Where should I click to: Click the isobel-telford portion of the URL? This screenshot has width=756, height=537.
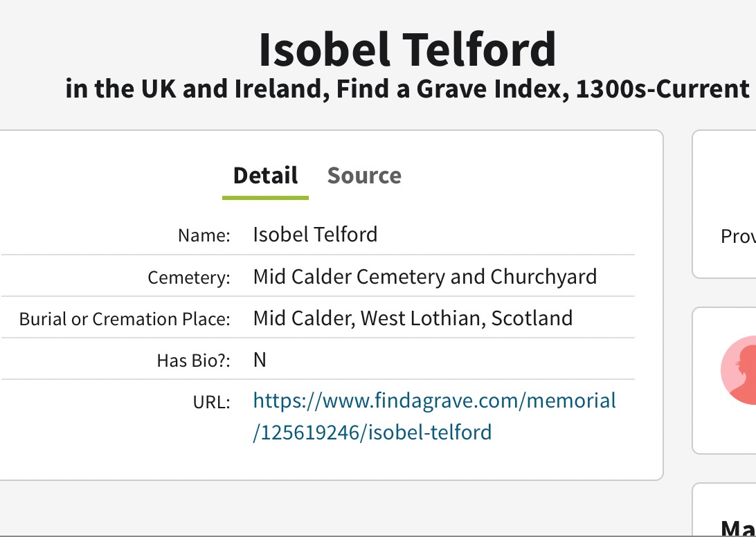click(429, 433)
